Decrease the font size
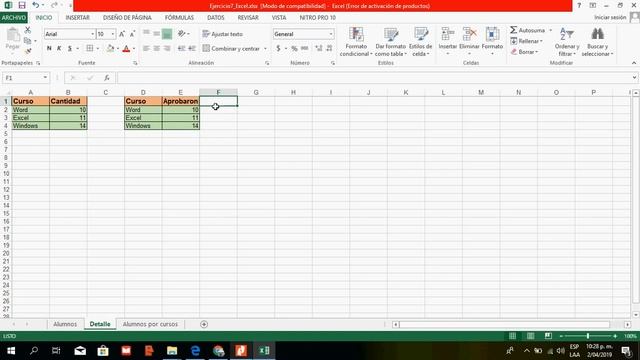Viewport: 640px width, 360px height. point(132,34)
